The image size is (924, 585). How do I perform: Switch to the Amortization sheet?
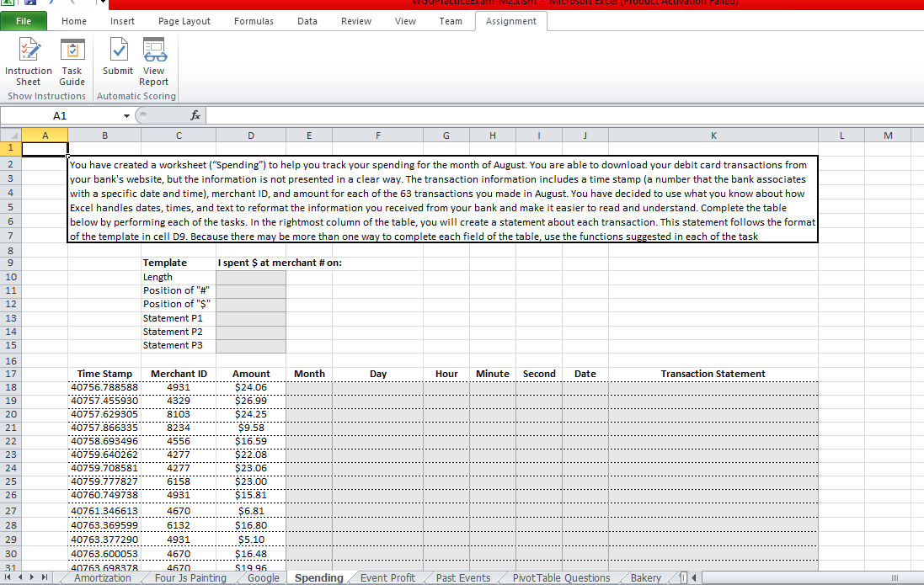pos(103,578)
